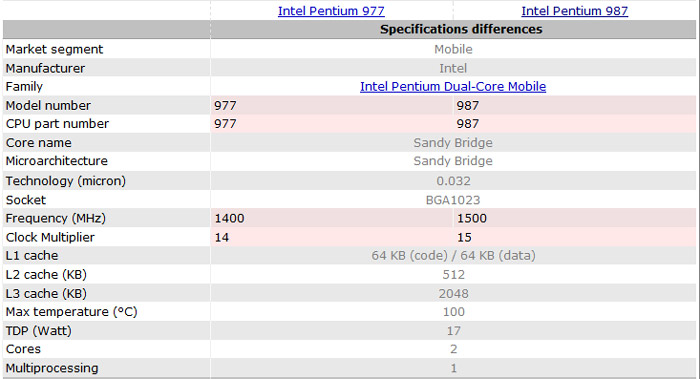This screenshot has height=379, width=700.
Task: Click the clock multiplier value 14
Action: 222,237
